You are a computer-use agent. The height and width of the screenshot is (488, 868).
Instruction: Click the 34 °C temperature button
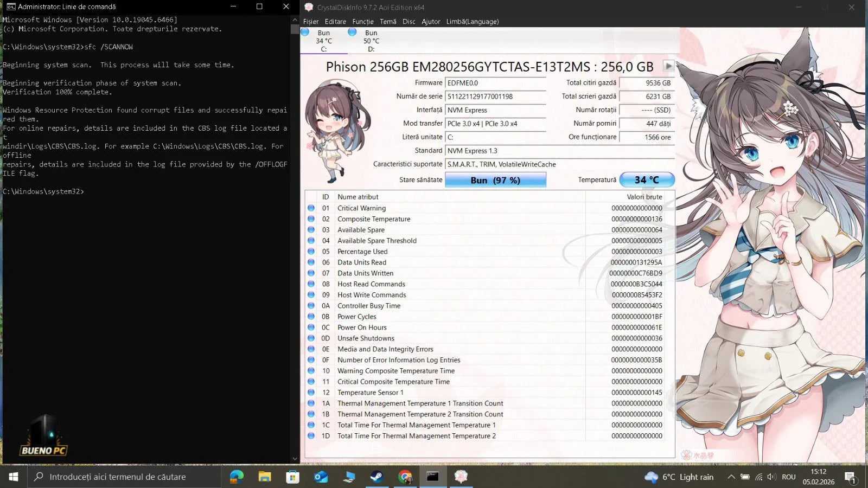(x=647, y=179)
